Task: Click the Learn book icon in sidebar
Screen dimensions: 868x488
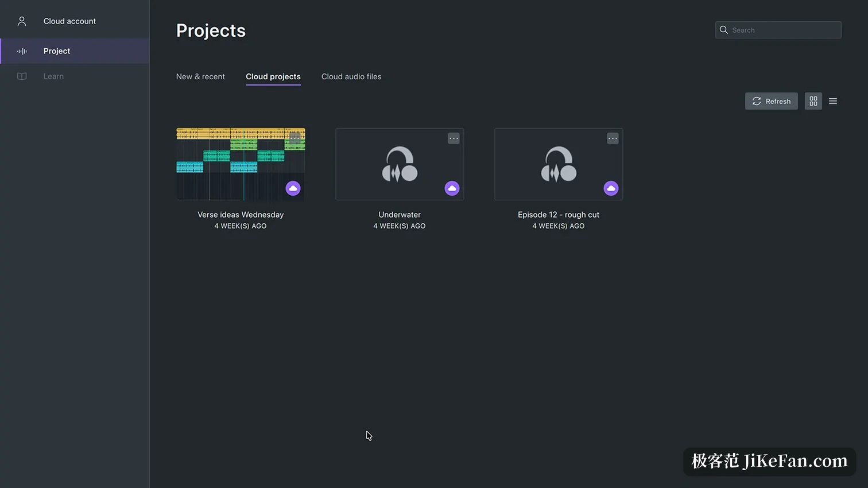Action: point(22,76)
